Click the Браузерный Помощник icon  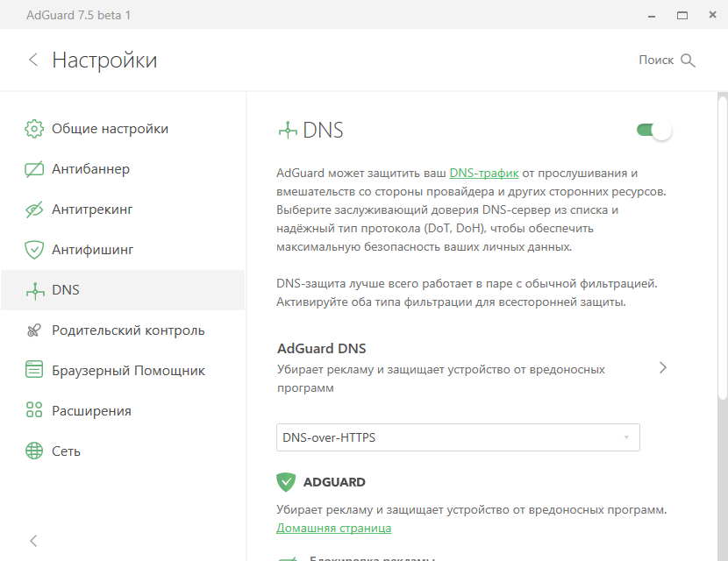click(34, 370)
